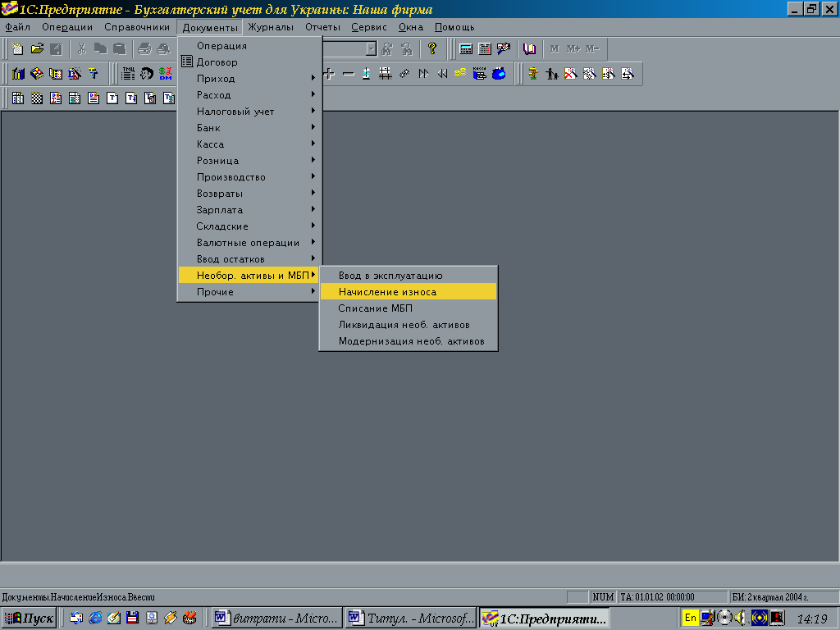Viewport: 840px width, 630px height.
Task: Open the calendar toolbar icon
Action: (x=485, y=49)
